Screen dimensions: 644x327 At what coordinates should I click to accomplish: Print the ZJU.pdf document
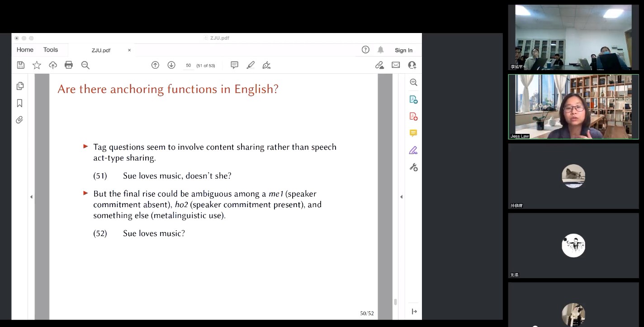coord(69,65)
